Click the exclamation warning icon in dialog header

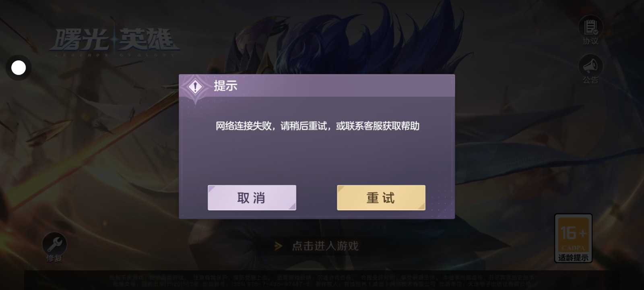(x=195, y=87)
